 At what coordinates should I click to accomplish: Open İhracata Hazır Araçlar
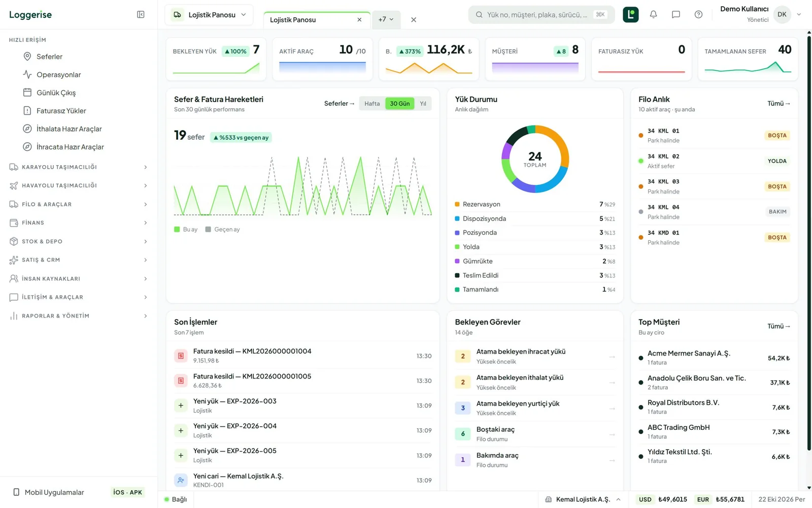(70, 147)
